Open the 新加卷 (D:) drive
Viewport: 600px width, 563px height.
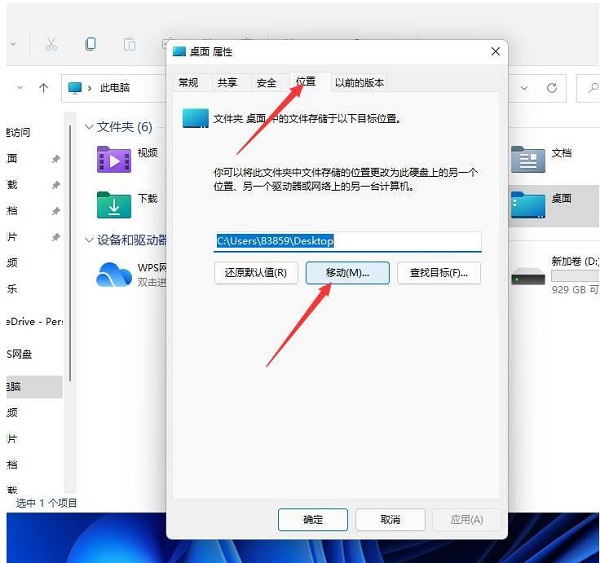point(528,276)
